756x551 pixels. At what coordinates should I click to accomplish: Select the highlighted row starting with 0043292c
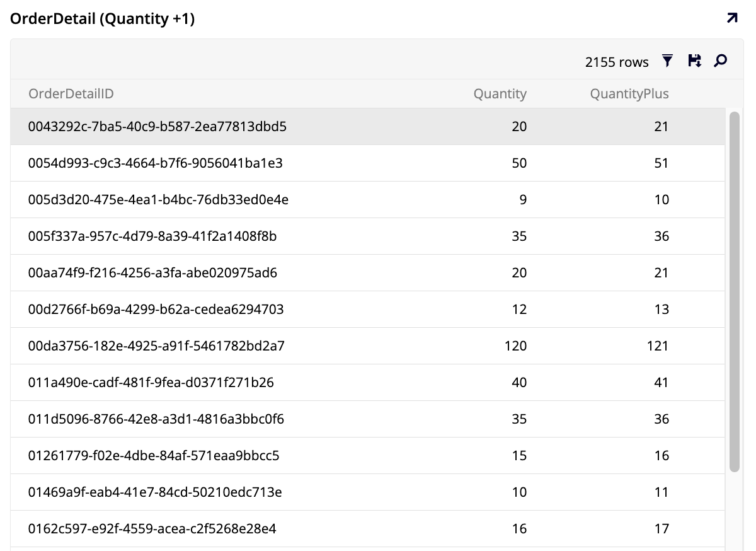click(252, 126)
